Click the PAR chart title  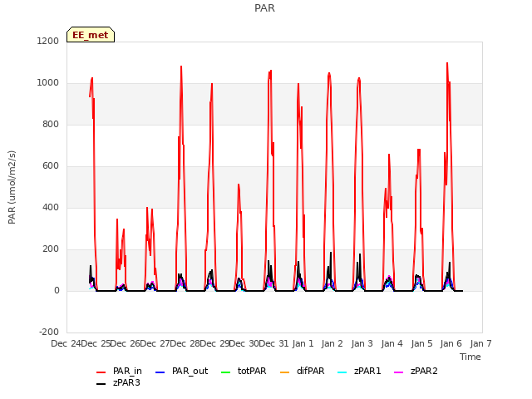[x=264, y=7]
